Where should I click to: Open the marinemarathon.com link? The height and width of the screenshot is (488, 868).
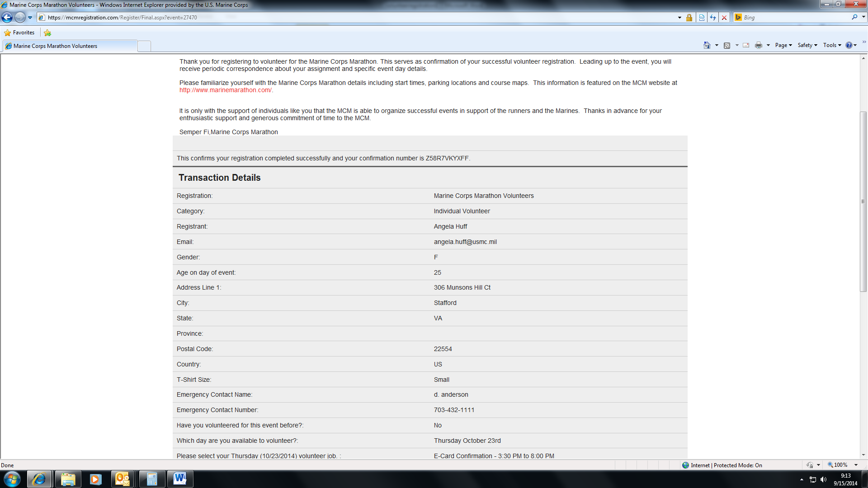pos(226,90)
